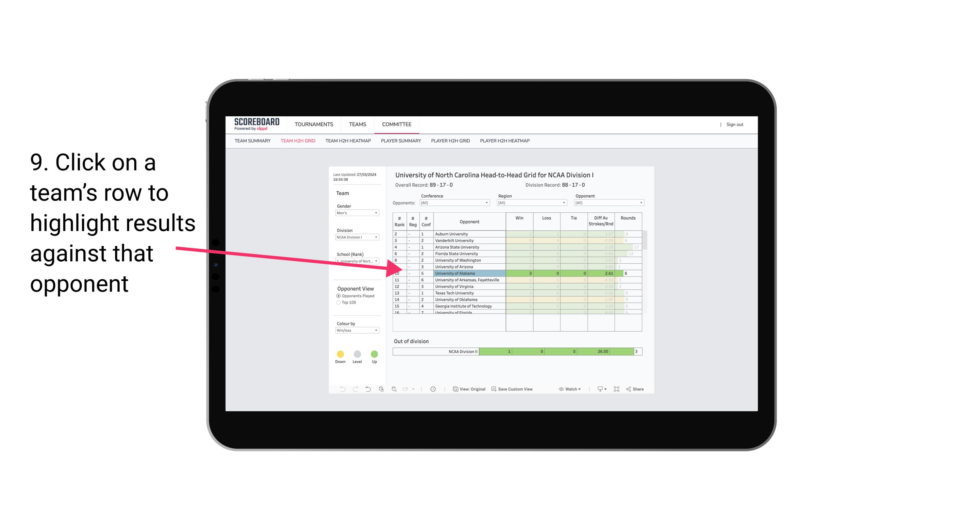Switch to the Player Summary tab

[401, 141]
